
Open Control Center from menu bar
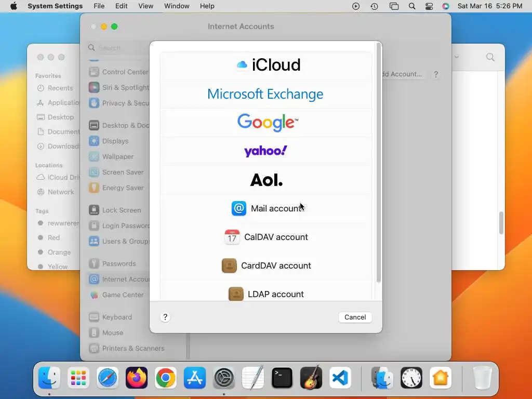pyautogui.click(x=429, y=6)
